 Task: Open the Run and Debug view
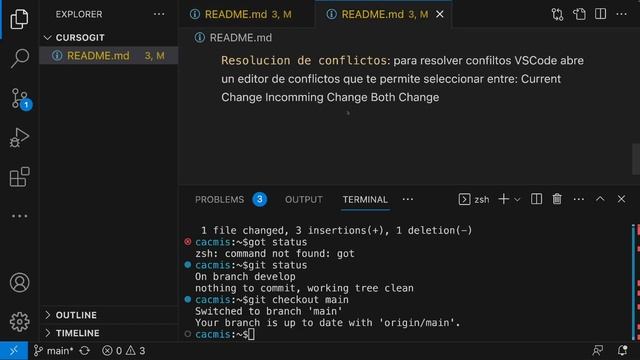coord(19,137)
